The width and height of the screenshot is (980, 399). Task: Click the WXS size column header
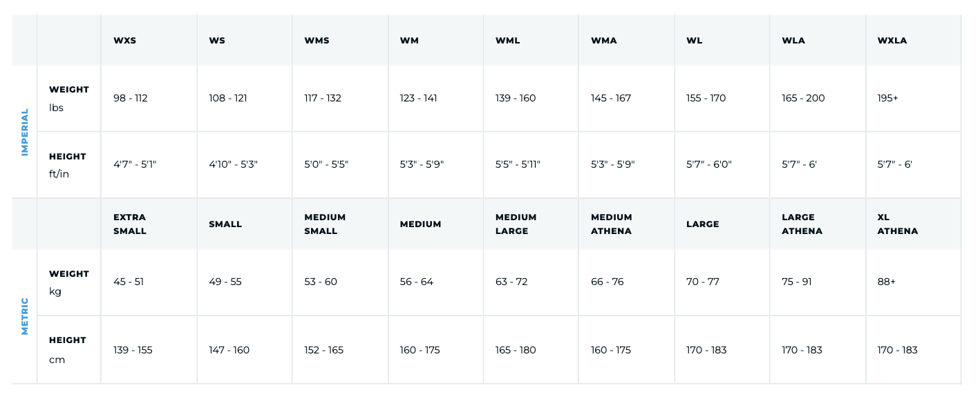click(x=125, y=41)
